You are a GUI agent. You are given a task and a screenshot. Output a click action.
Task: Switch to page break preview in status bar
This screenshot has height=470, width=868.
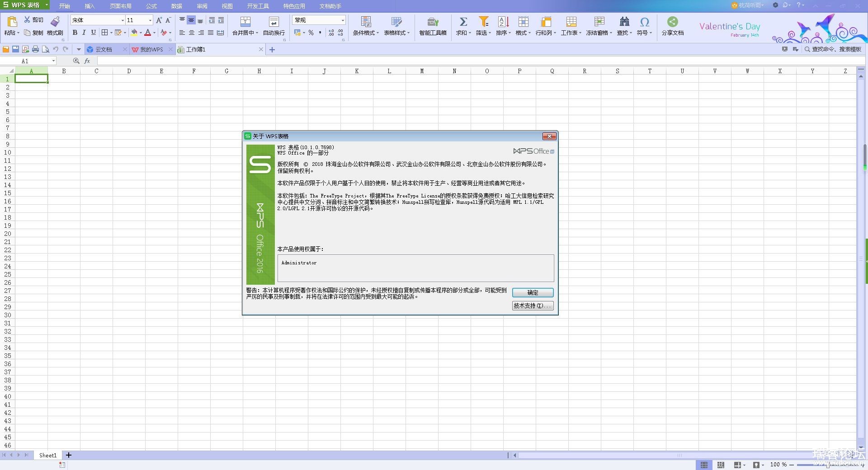click(x=721, y=465)
